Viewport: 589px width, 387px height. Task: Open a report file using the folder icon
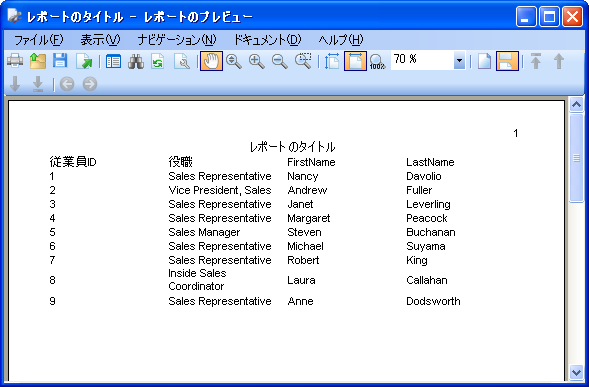pyautogui.click(x=38, y=61)
